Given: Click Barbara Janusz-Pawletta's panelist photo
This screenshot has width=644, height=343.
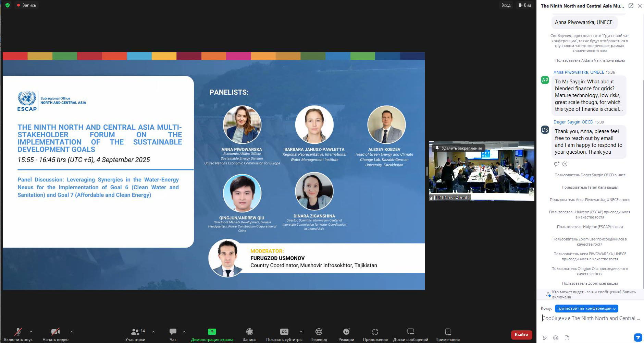Looking at the screenshot, I should tap(314, 125).
